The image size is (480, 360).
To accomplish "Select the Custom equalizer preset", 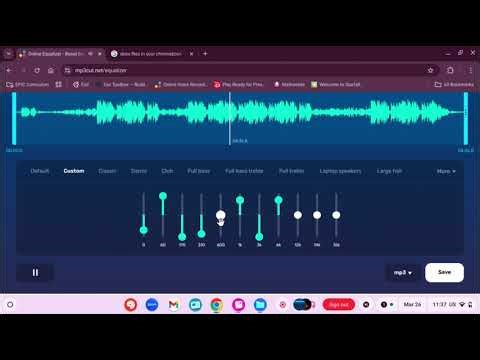I will [x=74, y=171].
